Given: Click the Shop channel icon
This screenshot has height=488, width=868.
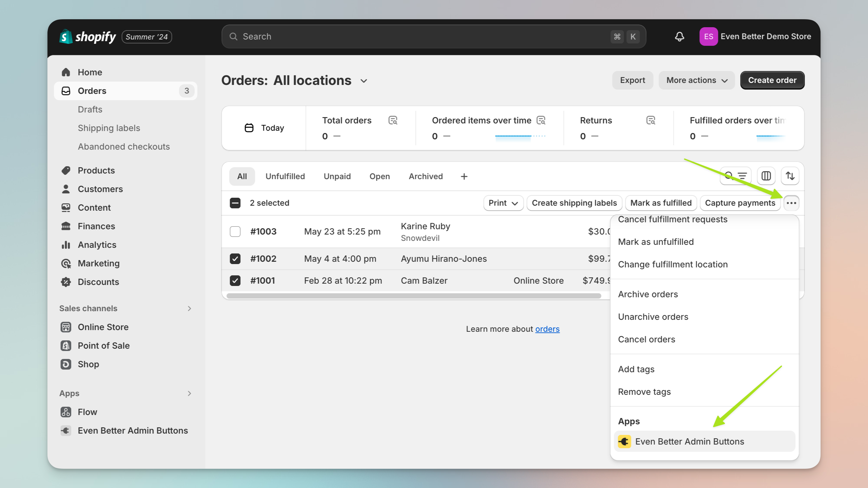Looking at the screenshot, I should pyautogui.click(x=66, y=364).
